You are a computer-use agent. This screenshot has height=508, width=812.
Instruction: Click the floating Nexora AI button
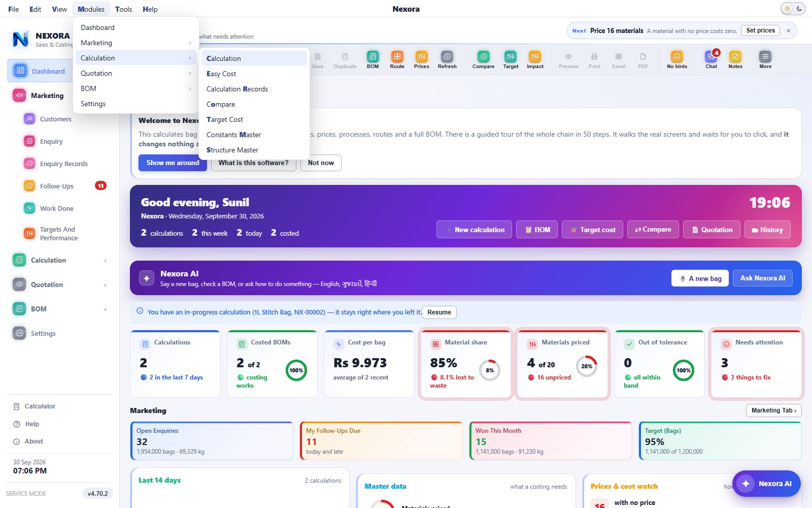(766, 484)
